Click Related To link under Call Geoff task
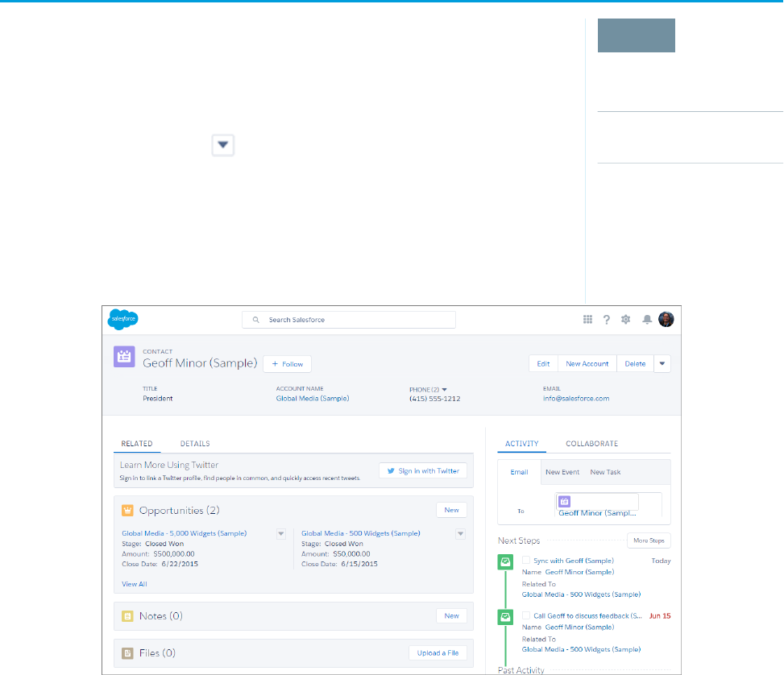 pyautogui.click(x=581, y=649)
